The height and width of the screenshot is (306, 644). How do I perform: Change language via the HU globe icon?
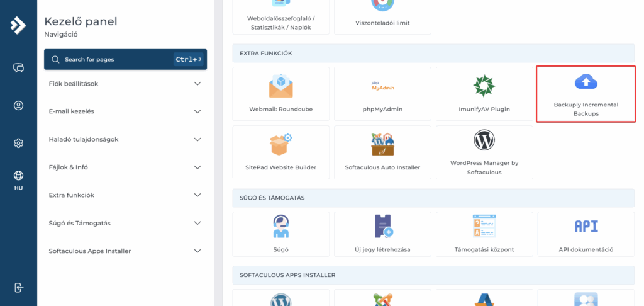(18, 180)
